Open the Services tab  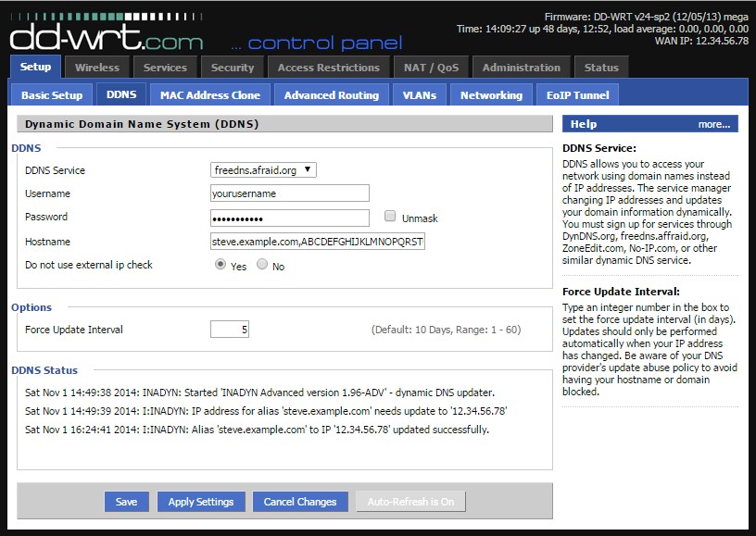165,68
